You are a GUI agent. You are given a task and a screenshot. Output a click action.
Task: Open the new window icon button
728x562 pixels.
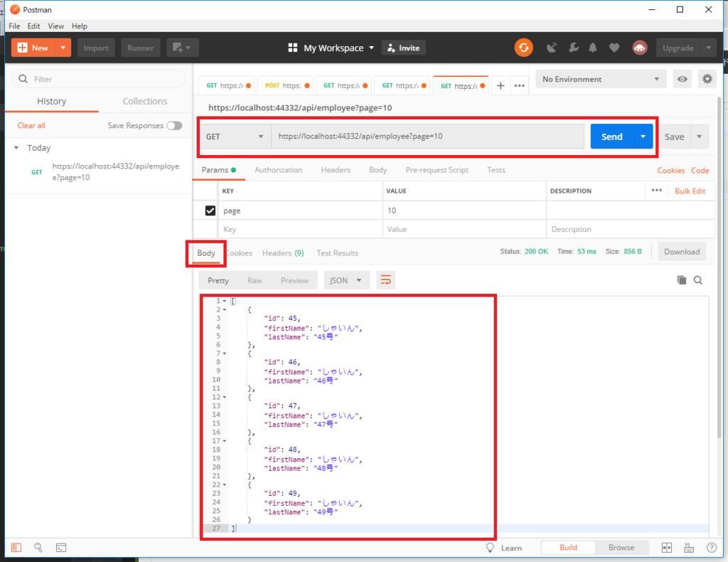182,48
